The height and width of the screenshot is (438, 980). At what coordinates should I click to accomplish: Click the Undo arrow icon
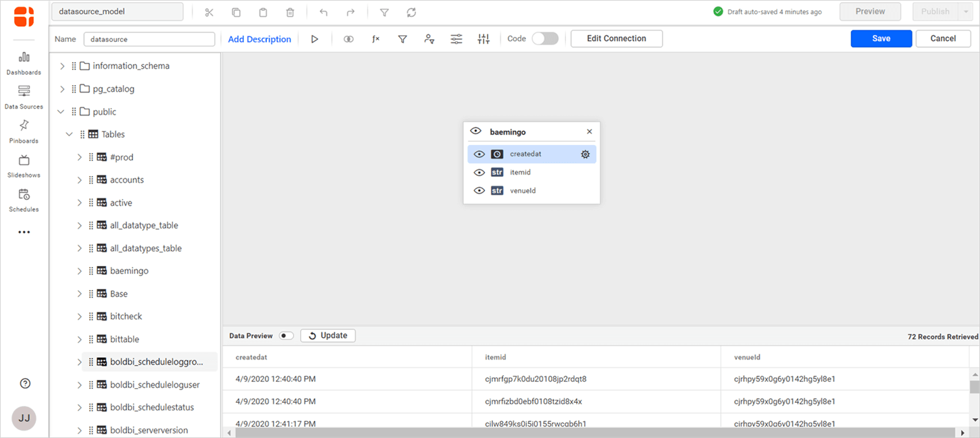(x=324, y=12)
